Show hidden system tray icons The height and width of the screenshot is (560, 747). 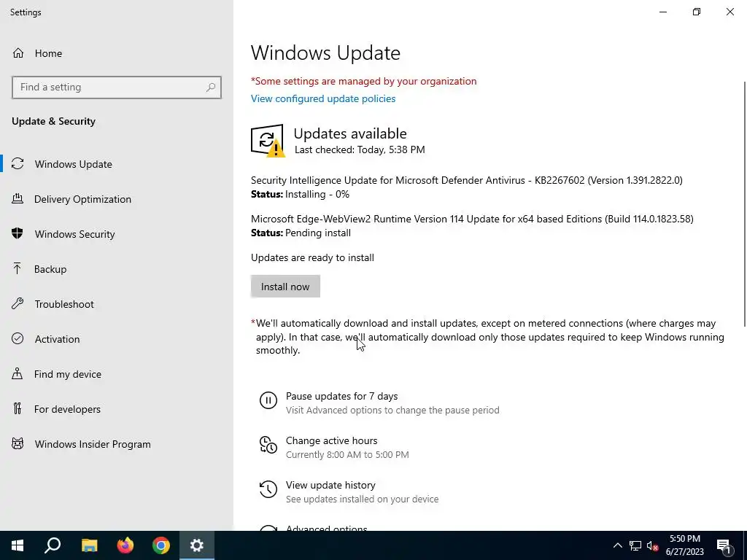[x=617, y=545]
